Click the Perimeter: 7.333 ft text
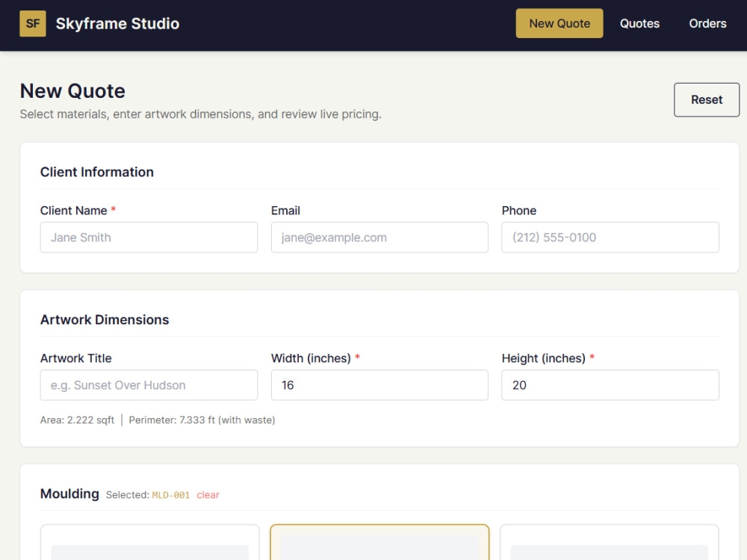 click(202, 420)
